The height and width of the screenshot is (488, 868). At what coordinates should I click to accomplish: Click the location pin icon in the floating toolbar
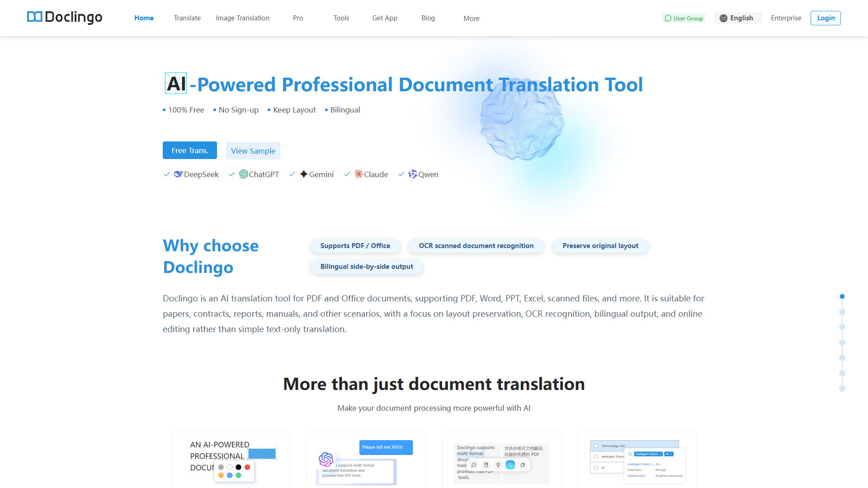498,465
